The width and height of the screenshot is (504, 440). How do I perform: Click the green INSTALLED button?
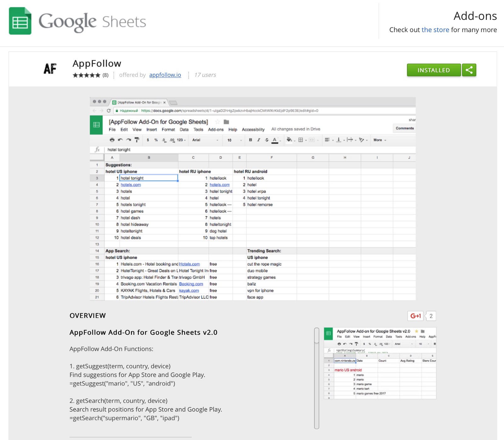point(433,70)
